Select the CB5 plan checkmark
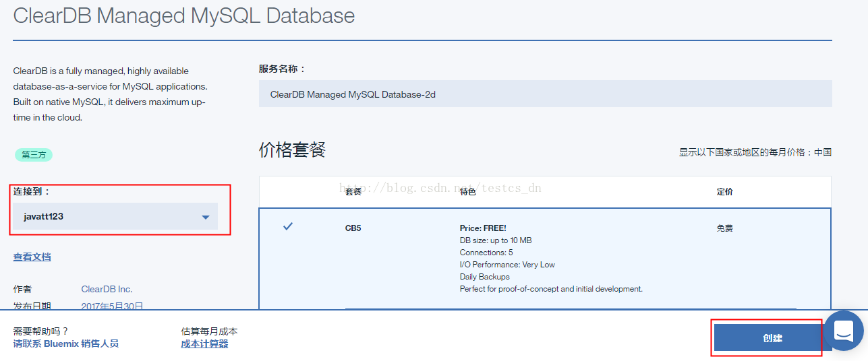The width and height of the screenshot is (868, 361). (x=288, y=226)
